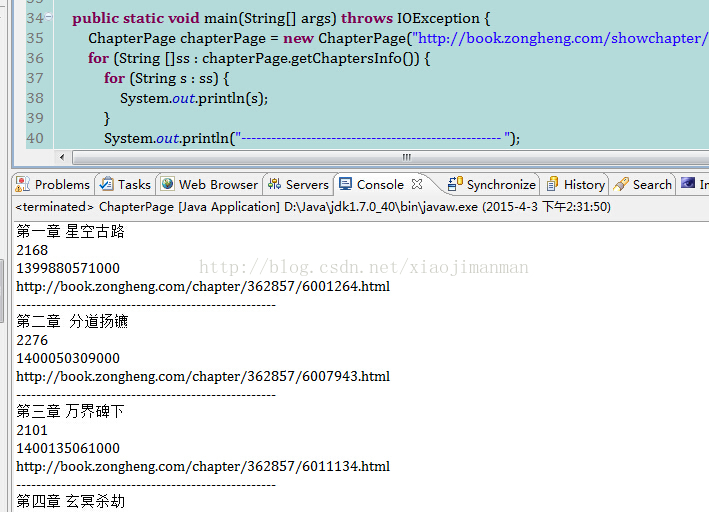
Task: Open the Problems tab
Action: (x=53, y=185)
